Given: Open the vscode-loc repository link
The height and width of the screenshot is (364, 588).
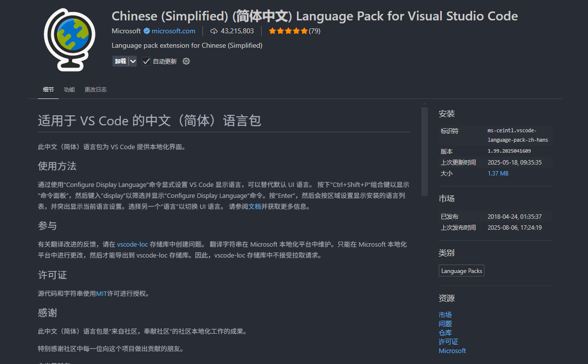Looking at the screenshot, I should click(132, 244).
